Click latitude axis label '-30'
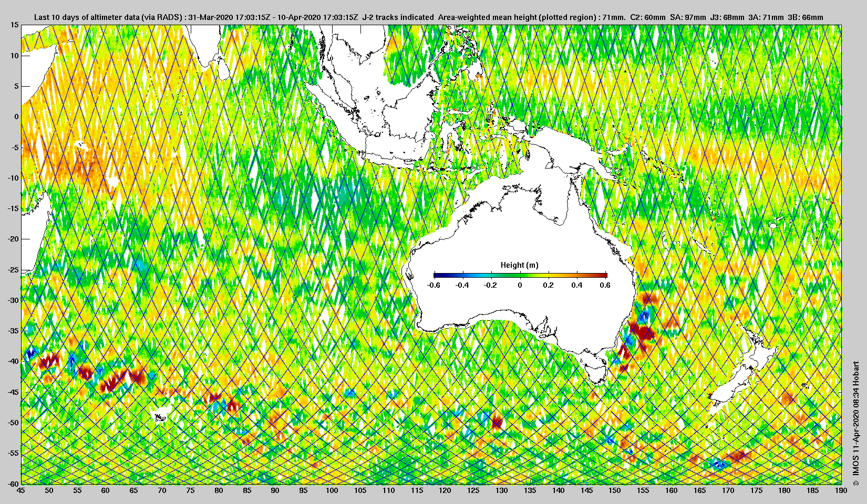 click(13, 300)
